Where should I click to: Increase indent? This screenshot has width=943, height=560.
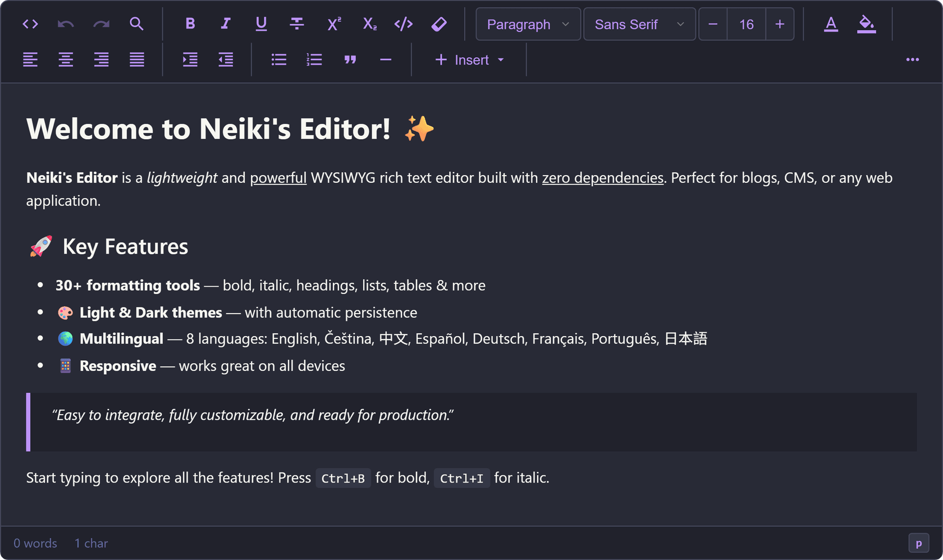tap(190, 59)
